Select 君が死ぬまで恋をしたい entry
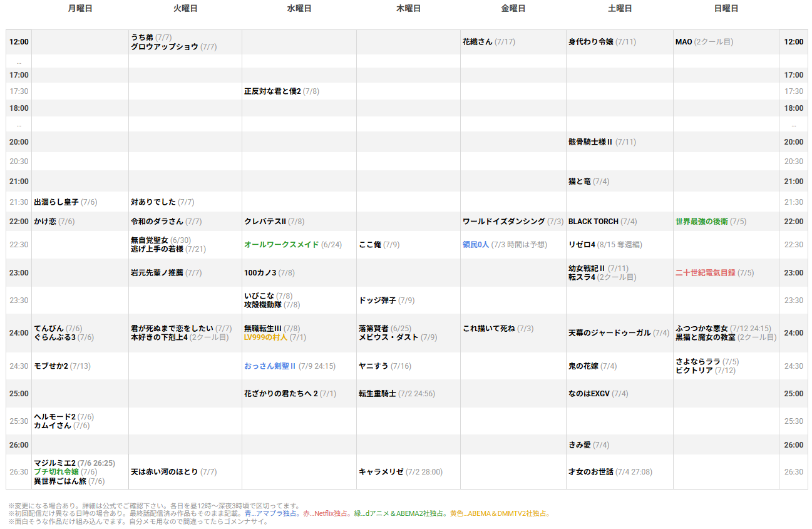The height and width of the screenshot is (529, 812). [182, 329]
